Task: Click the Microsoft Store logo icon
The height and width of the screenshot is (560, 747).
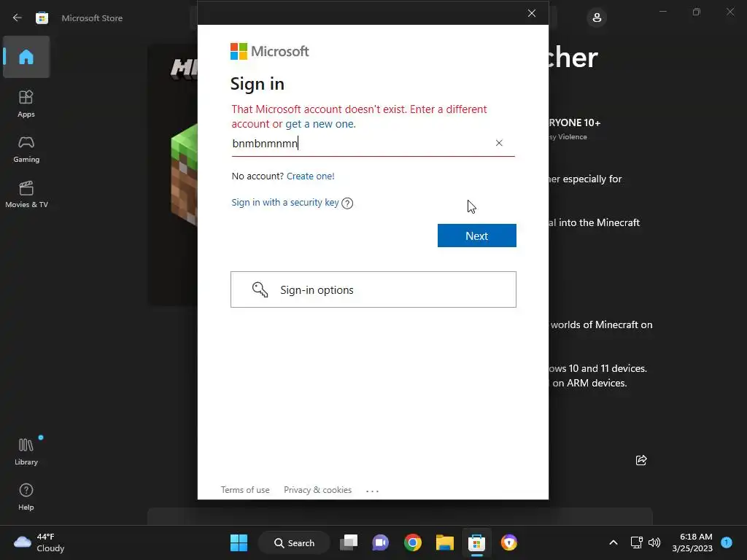Action: (42, 18)
